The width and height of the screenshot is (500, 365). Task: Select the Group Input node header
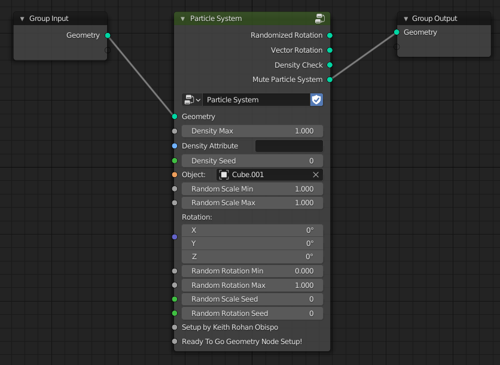point(60,19)
